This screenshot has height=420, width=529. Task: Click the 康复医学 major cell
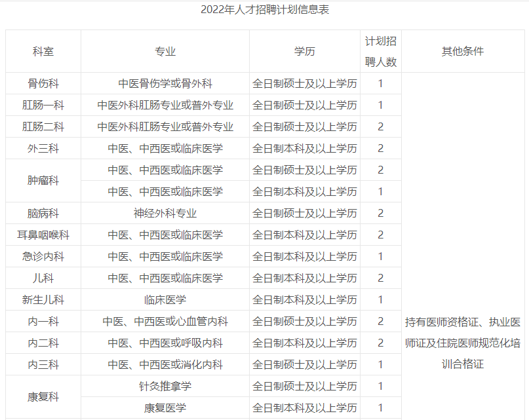[x=165, y=408]
